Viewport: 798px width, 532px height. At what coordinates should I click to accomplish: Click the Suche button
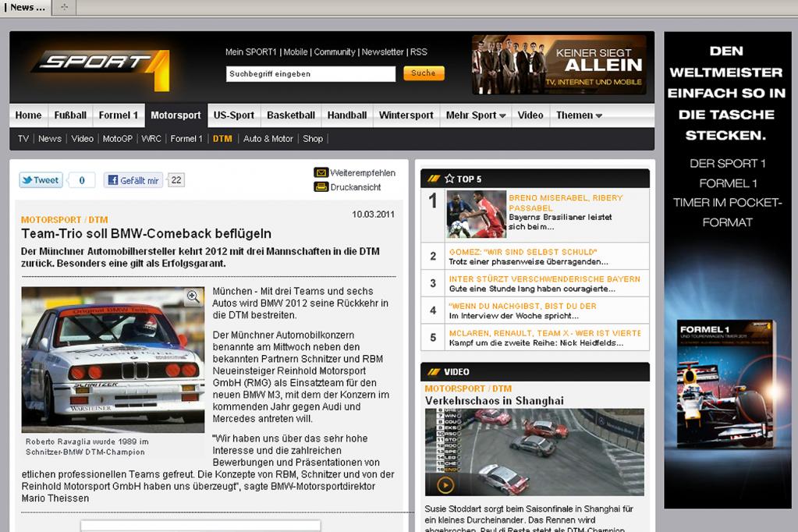click(424, 73)
